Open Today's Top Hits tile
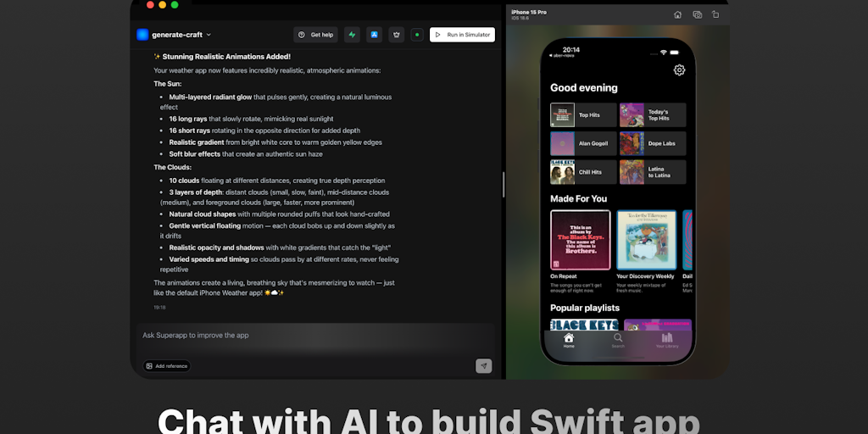 coord(653,115)
